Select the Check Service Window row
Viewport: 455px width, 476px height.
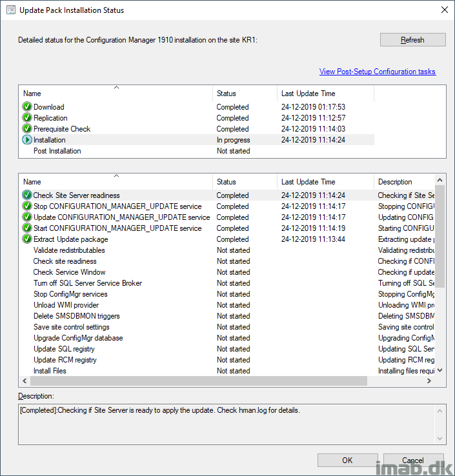(x=227, y=272)
